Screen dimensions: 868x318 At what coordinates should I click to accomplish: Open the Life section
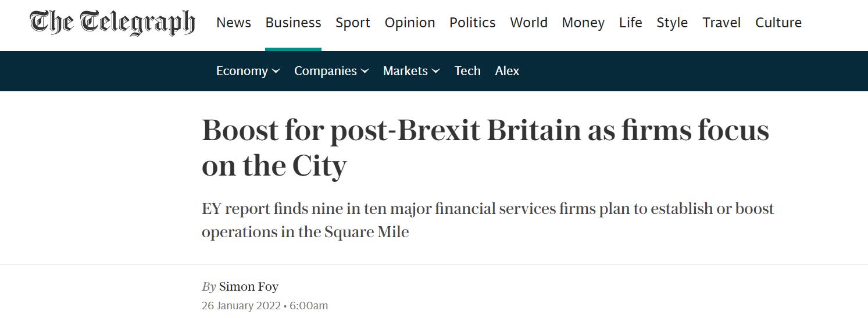(631, 23)
